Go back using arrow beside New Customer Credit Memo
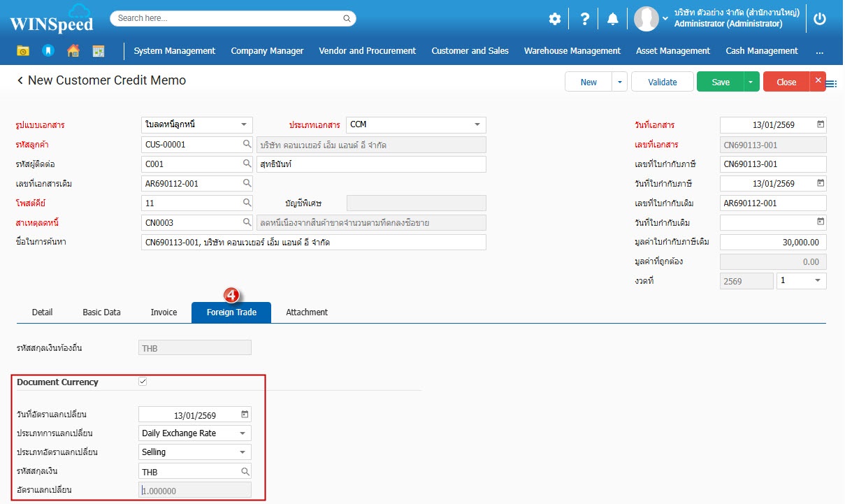This screenshot has height=504, width=845. [x=20, y=81]
